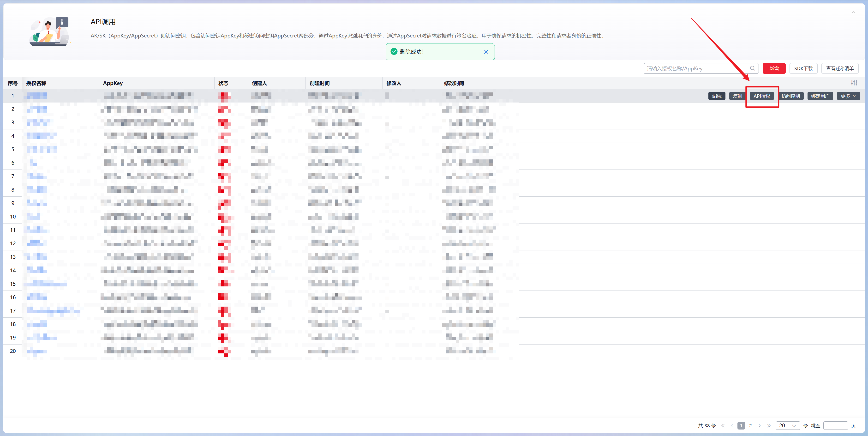Image resolution: width=868 pixels, height=436 pixels.
Task: Click 绑定用户 in first row
Action: [x=820, y=96]
